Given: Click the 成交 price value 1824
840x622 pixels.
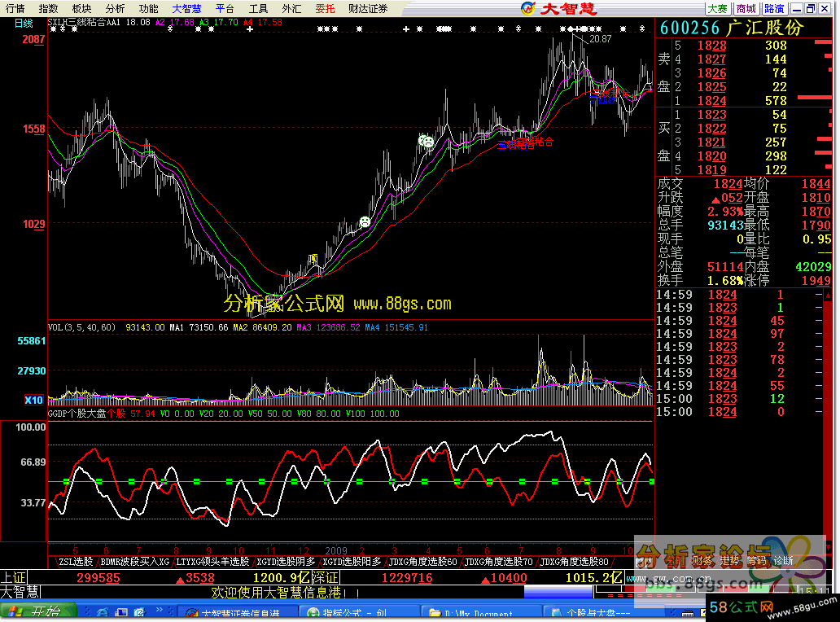Looking at the screenshot, I should [x=728, y=184].
